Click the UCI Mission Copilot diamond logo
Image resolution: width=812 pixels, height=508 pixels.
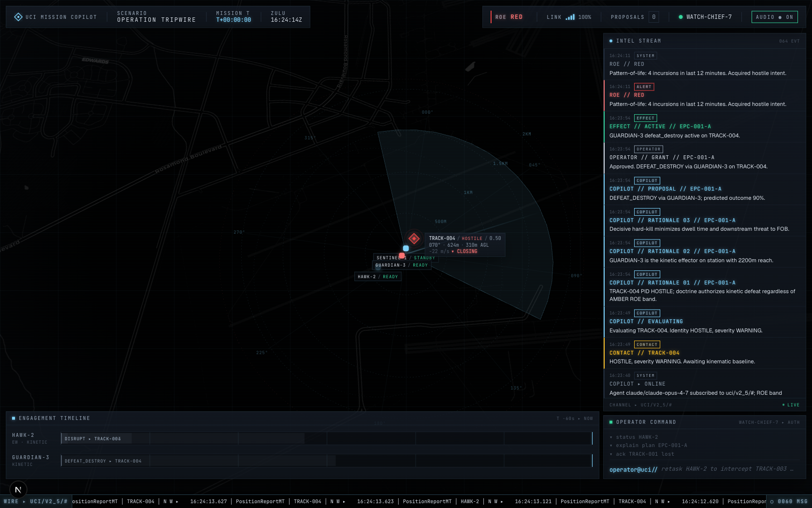[x=18, y=17]
